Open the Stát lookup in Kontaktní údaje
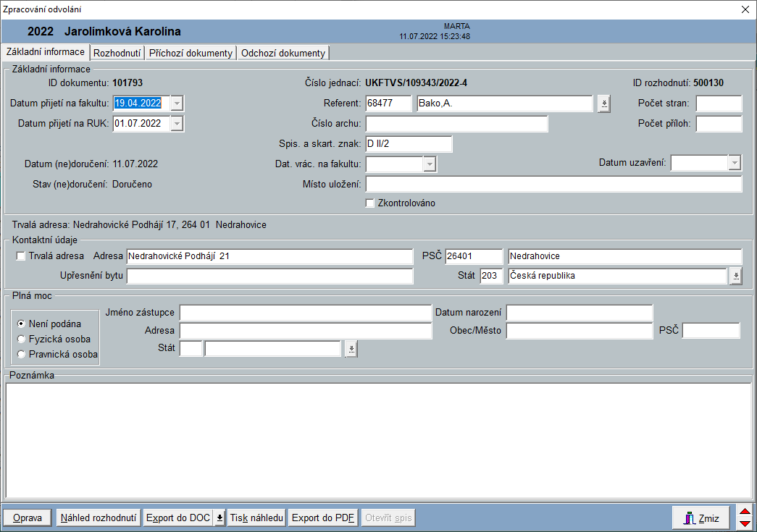 click(x=735, y=276)
